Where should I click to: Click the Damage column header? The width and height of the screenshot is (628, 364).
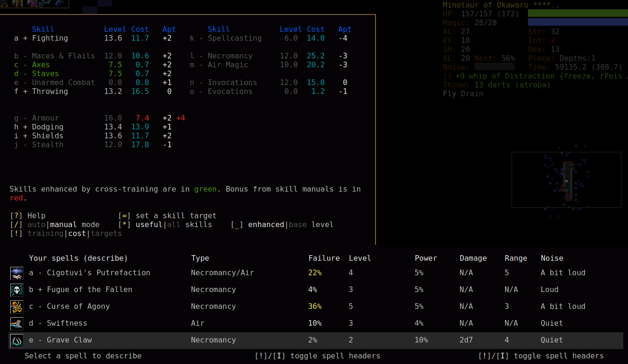point(473,258)
